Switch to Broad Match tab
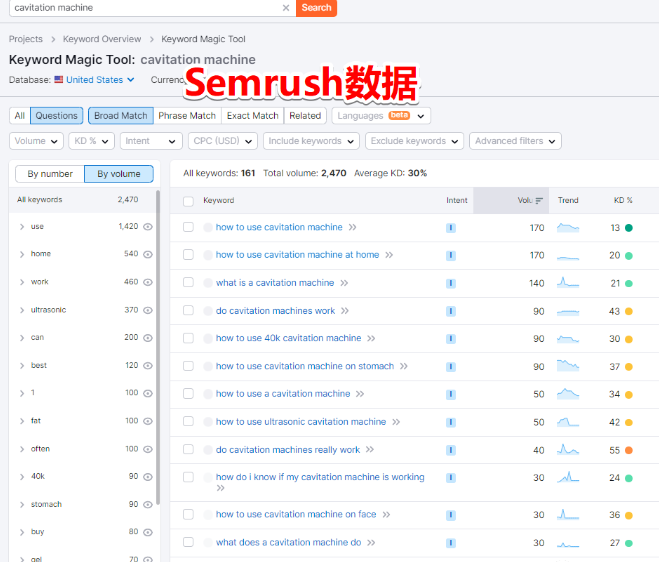This screenshot has height=562, width=659. click(121, 116)
